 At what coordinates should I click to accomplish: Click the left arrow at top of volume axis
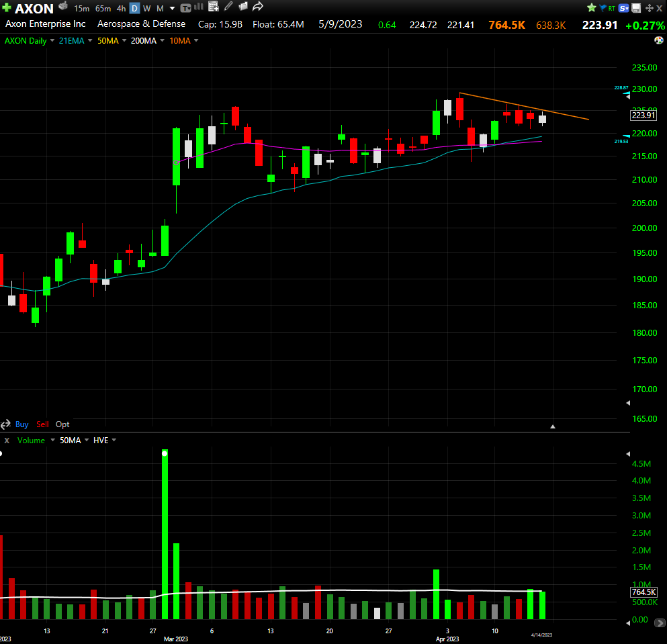[628, 454]
